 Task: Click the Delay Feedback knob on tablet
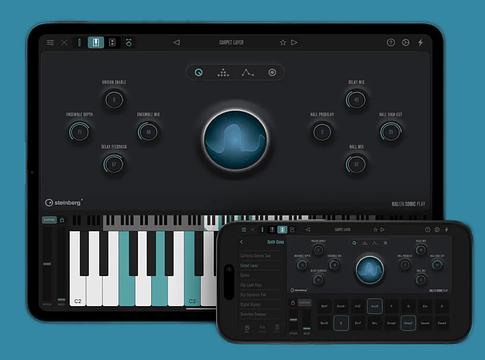[114, 164]
